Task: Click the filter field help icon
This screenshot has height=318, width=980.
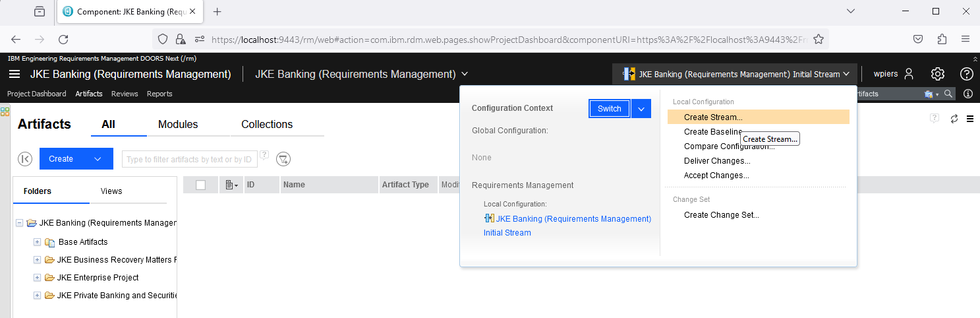Action: click(x=264, y=156)
